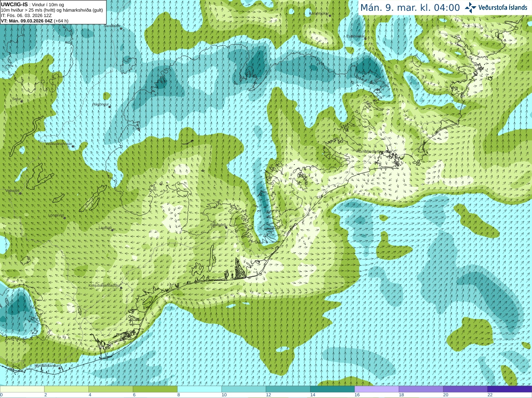
Task: Click the Veiðivatnahraun station label
Action: click(x=59, y=144)
